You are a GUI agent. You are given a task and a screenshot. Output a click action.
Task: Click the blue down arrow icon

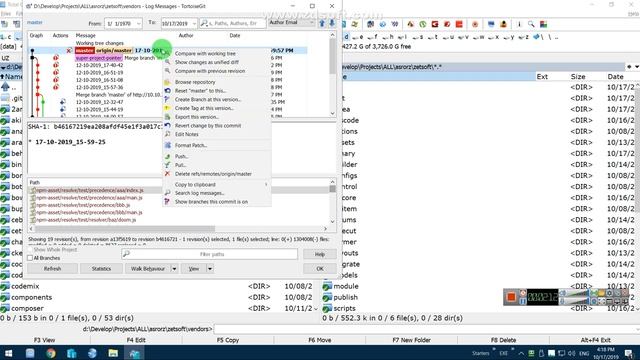(332, 23)
